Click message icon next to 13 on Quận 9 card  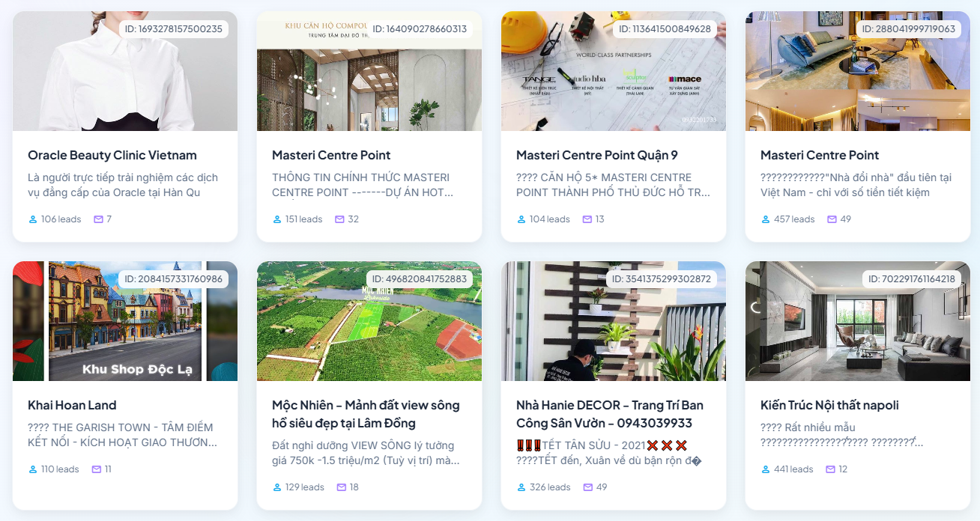coord(587,219)
